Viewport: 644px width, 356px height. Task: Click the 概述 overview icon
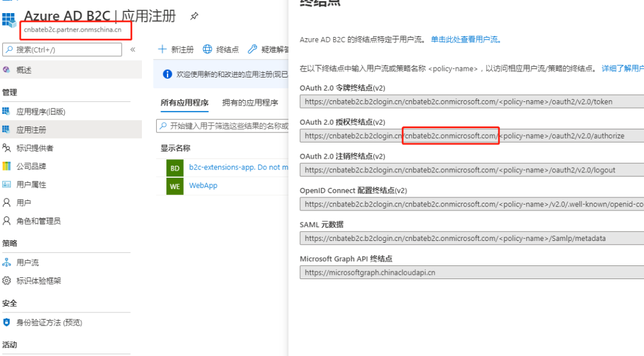pos(6,70)
